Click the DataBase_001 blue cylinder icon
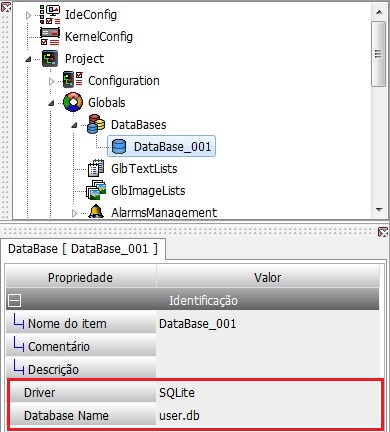The width and height of the screenshot is (390, 432). point(119,146)
